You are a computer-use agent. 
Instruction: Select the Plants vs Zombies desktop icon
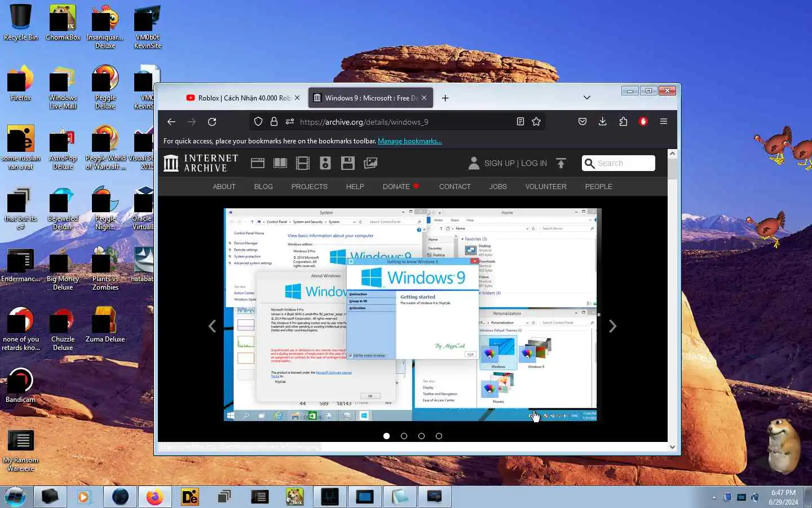click(x=105, y=269)
